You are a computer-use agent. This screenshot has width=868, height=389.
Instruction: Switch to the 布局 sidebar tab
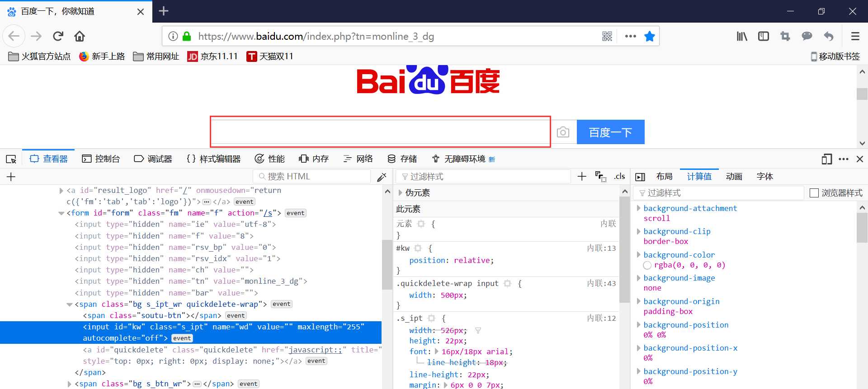665,177
